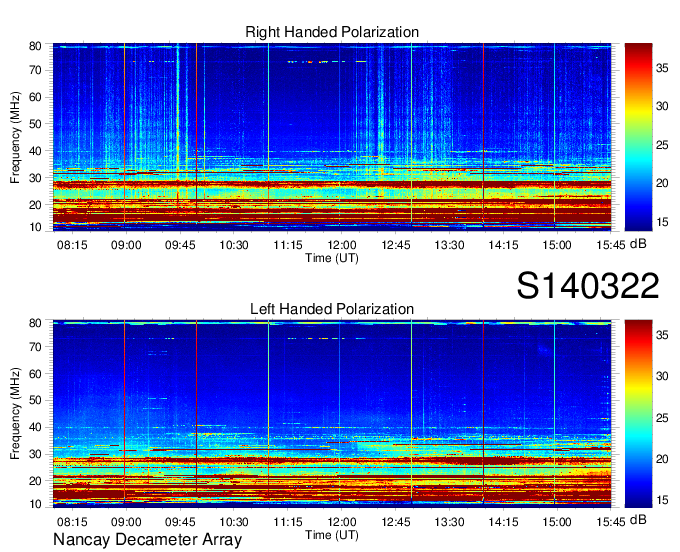Click the 12:00 tick label on bottom plot
Viewport: 680px width, 552px height.
pyautogui.click(x=342, y=522)
